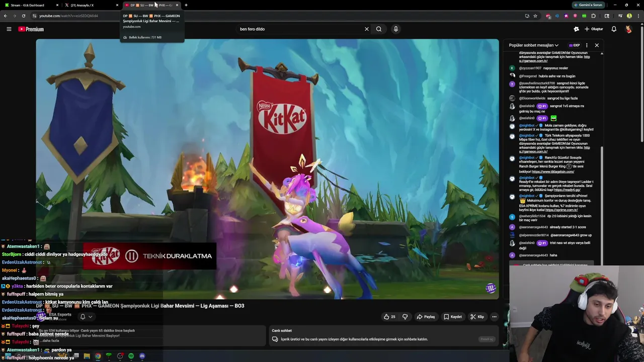
Task: Click the Teknik Duraklatma pause overlay
Action: click(149, 256)
